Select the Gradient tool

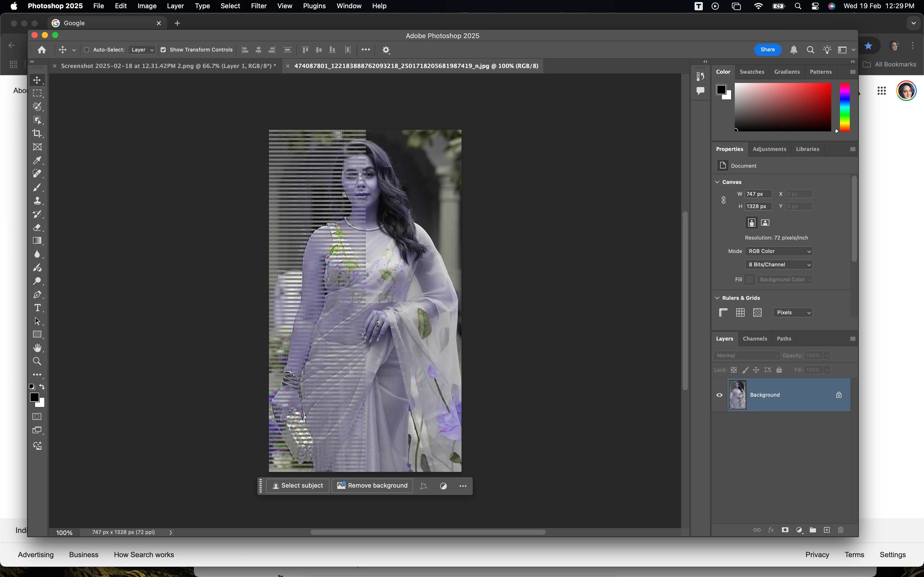37,241
